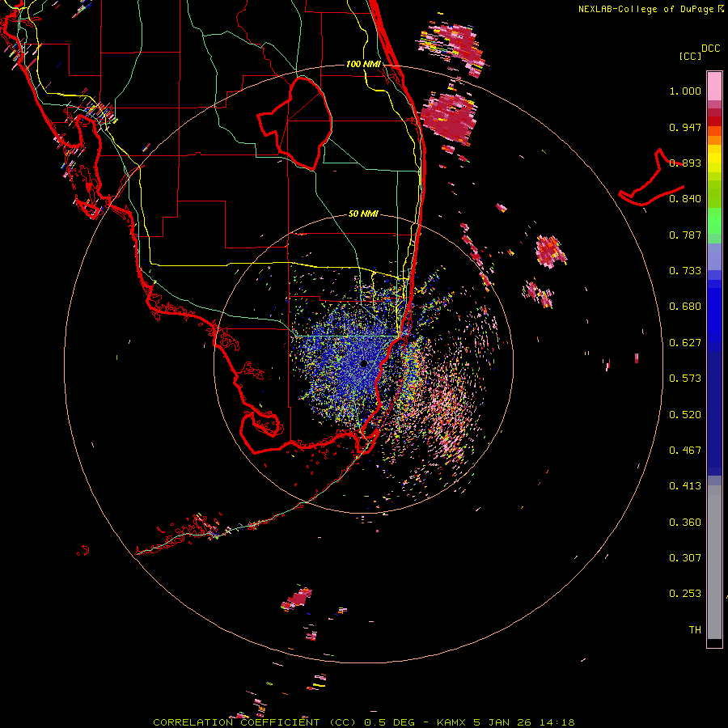Select the 0.253 colorbar value

[685, 594]
